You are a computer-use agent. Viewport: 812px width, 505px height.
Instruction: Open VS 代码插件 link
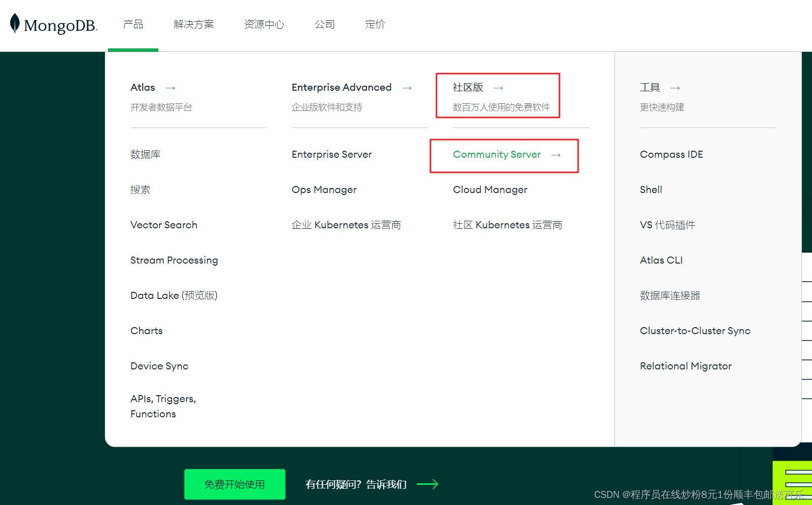668,225
